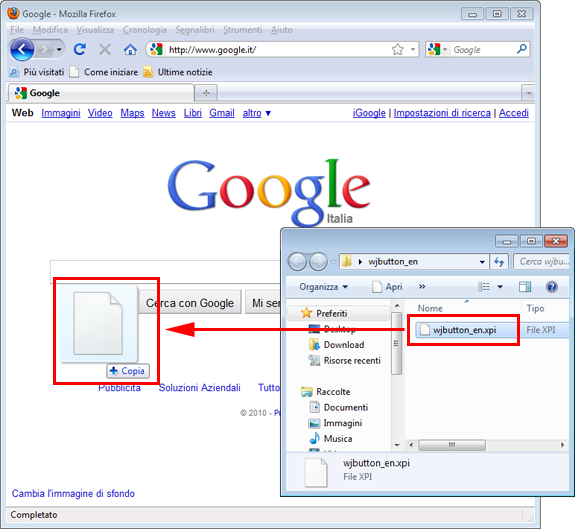
Task: Expand the altro dropdown link
Action: click(257, 113)
